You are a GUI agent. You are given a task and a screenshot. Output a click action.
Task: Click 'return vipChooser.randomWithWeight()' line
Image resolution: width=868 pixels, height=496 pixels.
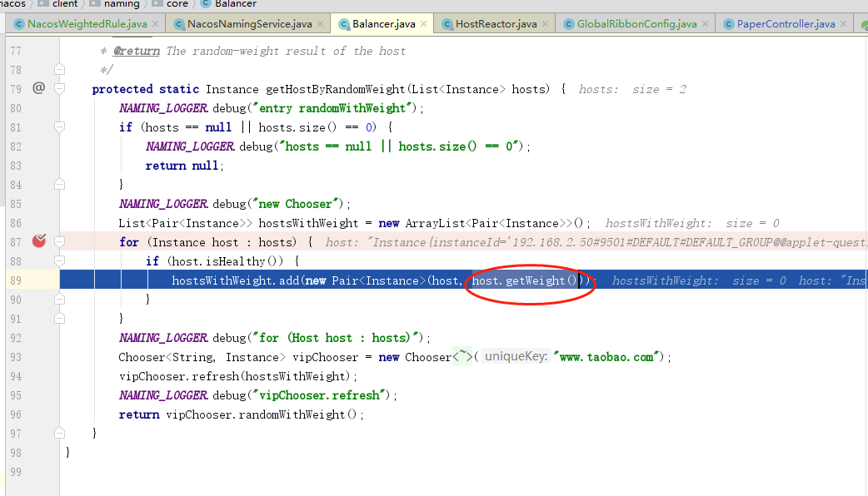pyautogui.click(x=242, y=414)
